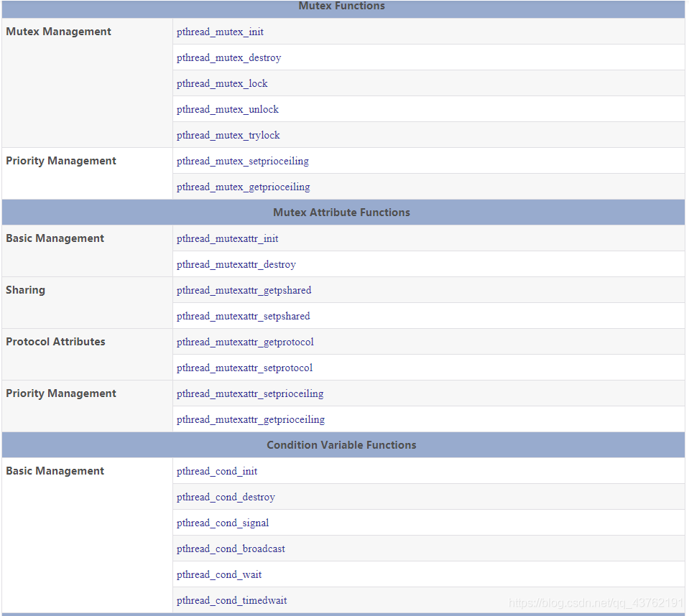Open pthread_mutex_getprioceiling reference
Viewport: 689px width, 616px height.
[243, 187]
